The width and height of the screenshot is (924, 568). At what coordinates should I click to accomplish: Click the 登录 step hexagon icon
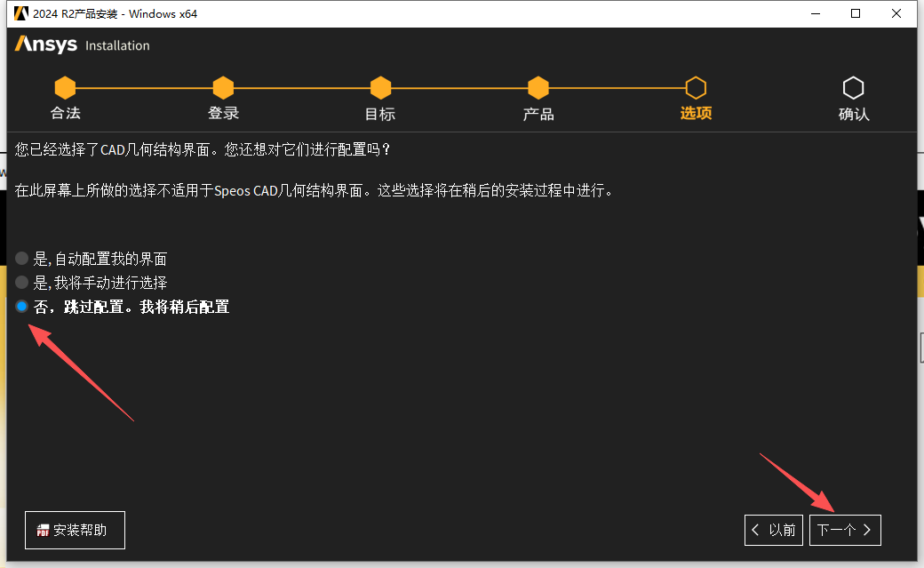223,87
